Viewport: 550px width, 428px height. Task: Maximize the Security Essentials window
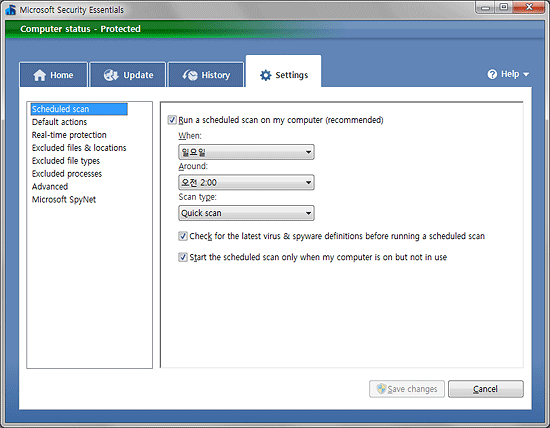pyautogui.click(x=504, y=8)
